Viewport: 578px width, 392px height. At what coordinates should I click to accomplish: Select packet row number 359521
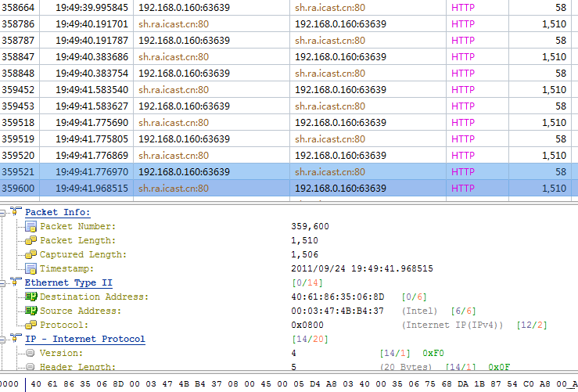pyautogui.click(x=17, y=171)
